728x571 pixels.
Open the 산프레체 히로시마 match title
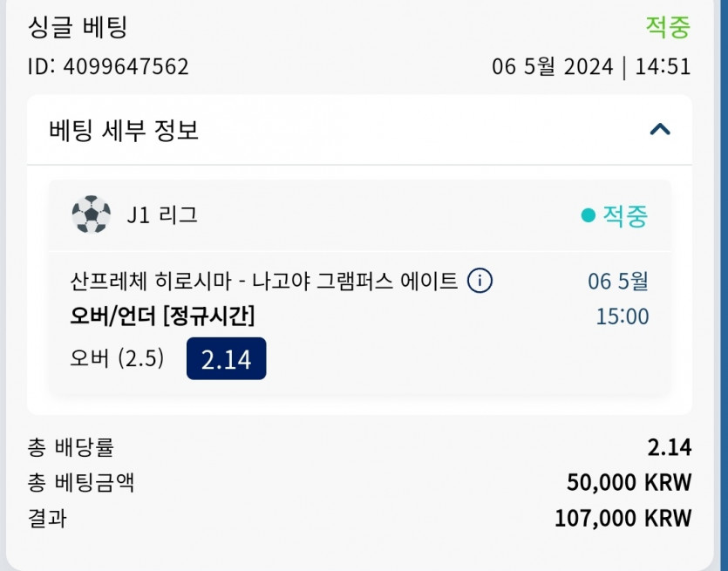tap(263, 282)
